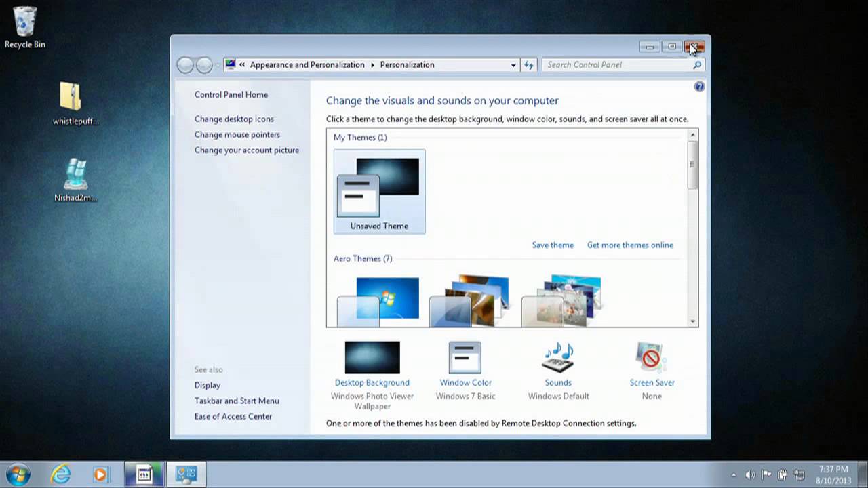Click the Save theme link
The image size is (868, 488).
click(x=552, y=245)
